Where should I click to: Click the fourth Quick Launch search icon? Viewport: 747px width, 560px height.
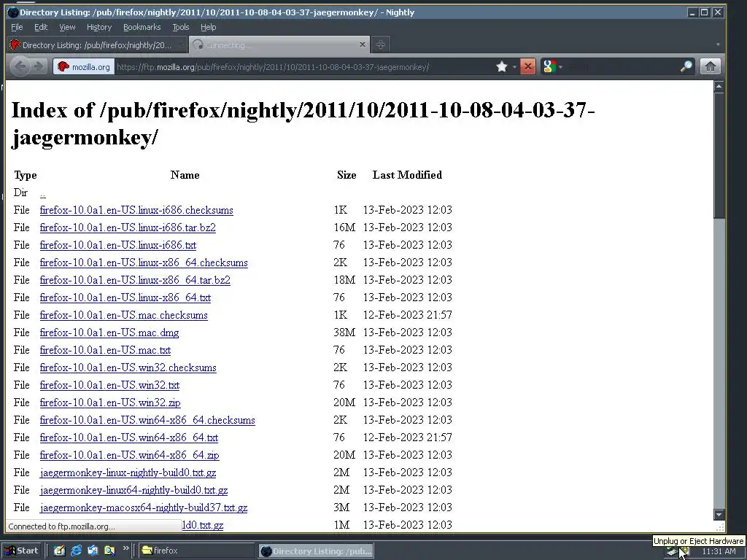click(x=109, y=551)
